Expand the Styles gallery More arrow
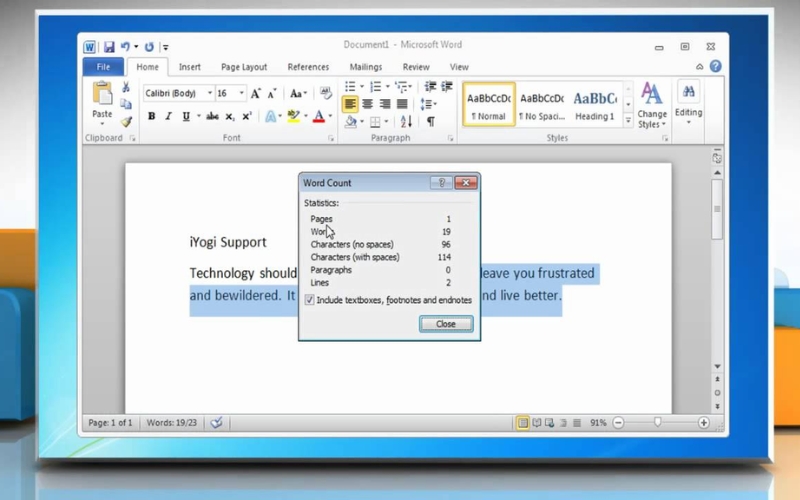 pyautogui.click(x=628, y=120)
